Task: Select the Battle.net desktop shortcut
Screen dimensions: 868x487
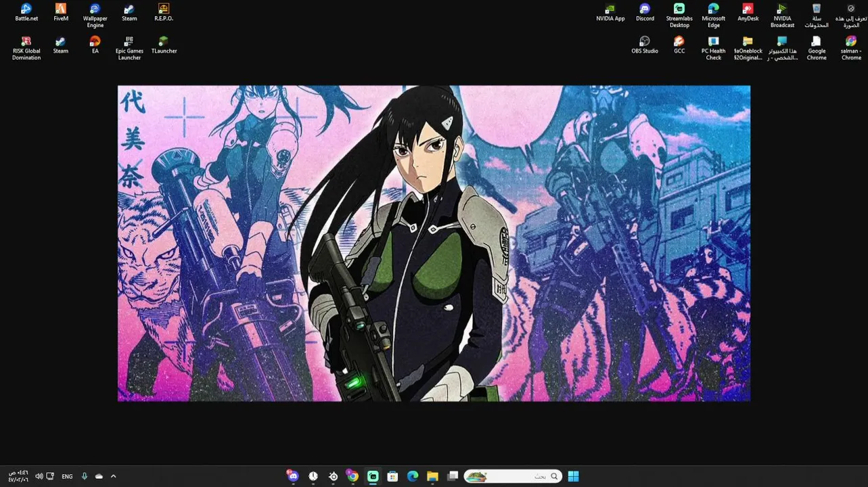Action: point(26,12)
